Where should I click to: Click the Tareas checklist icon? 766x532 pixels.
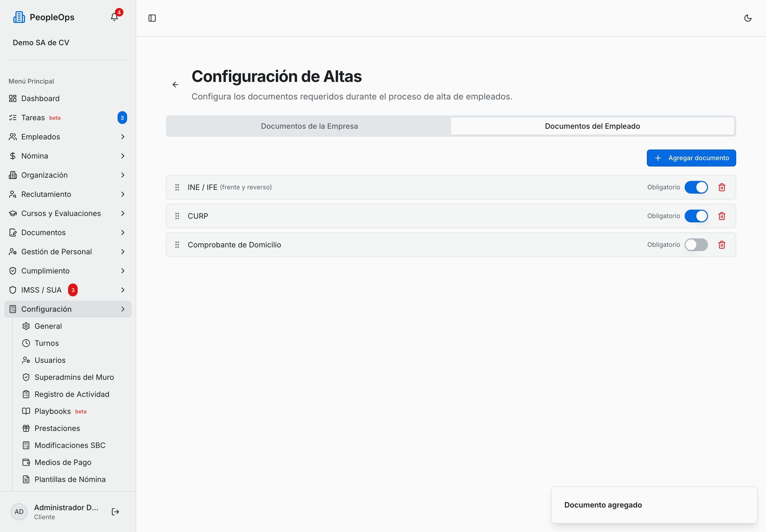click(x=13, y=118)
